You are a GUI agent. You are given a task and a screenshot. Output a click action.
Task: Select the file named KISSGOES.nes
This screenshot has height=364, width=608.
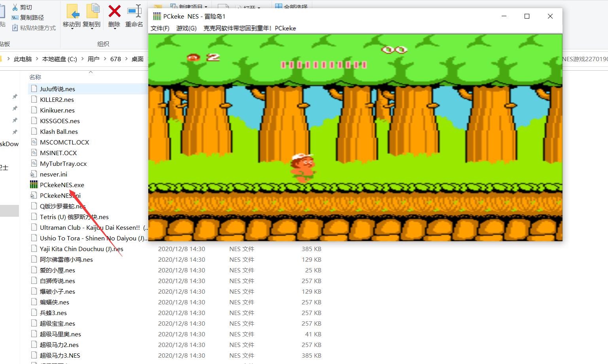(60, 121)
